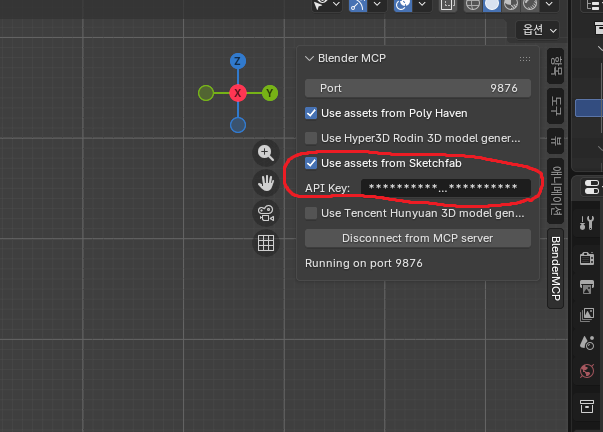Uncheck Use assets from Poly Haven
This screenshot has height=432, width=603.
click(311, 113)
